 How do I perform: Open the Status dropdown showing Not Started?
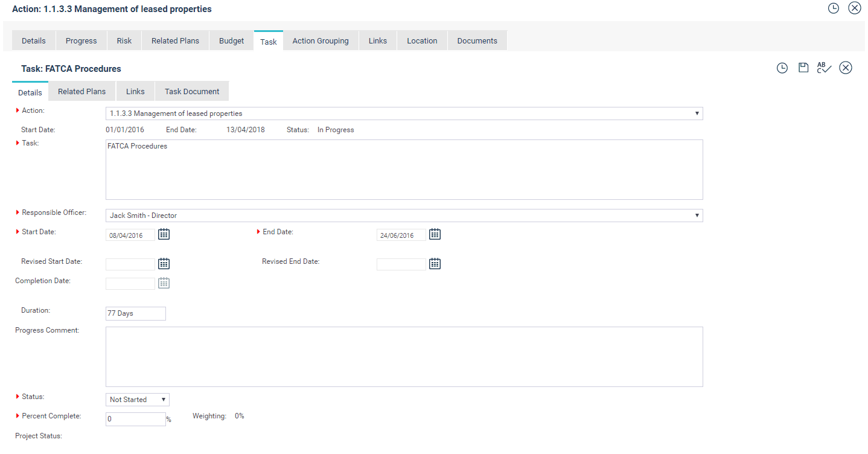[x=137, y=400]
